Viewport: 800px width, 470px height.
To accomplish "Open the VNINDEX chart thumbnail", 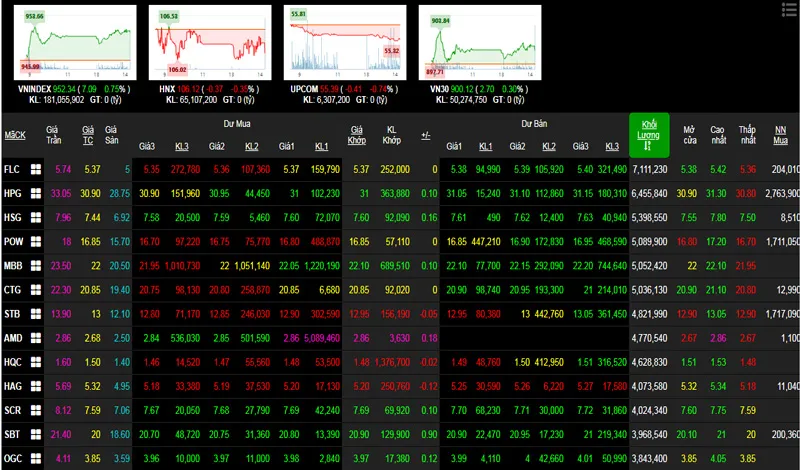I will click(x=75, y=42).
